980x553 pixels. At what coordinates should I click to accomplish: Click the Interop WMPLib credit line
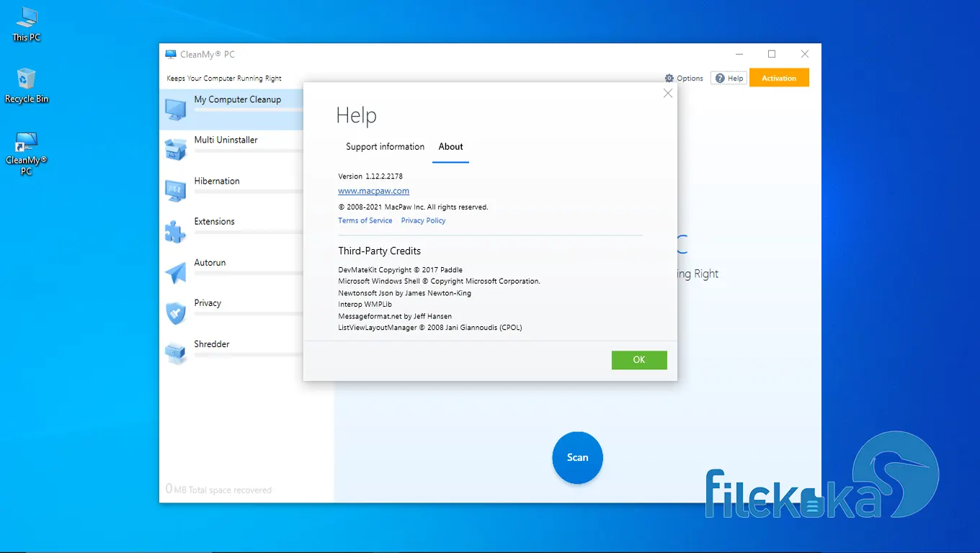pyautogui.click(x=365, y=305)
